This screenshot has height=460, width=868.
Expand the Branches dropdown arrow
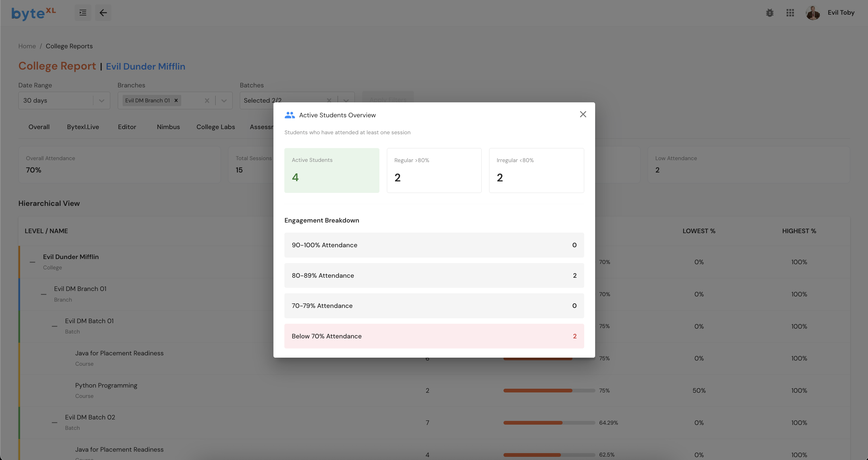pyautogui.click(x=224, y=101)
